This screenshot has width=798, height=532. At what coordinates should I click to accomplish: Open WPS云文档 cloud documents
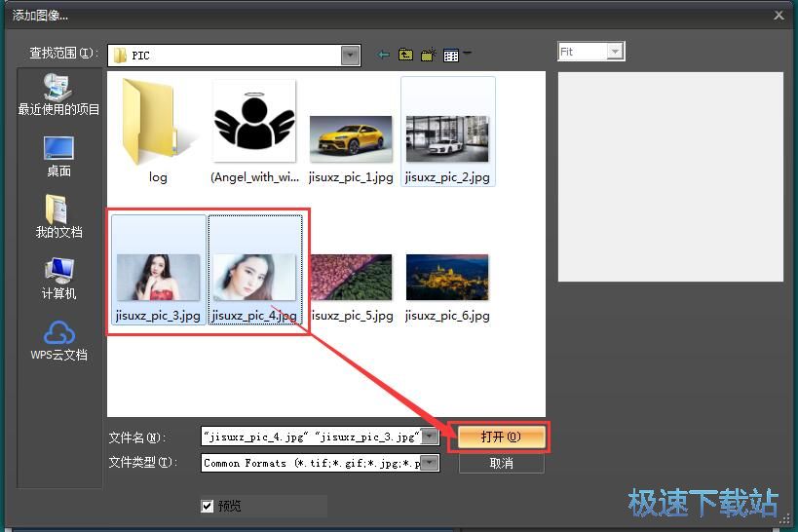point(58,341)
